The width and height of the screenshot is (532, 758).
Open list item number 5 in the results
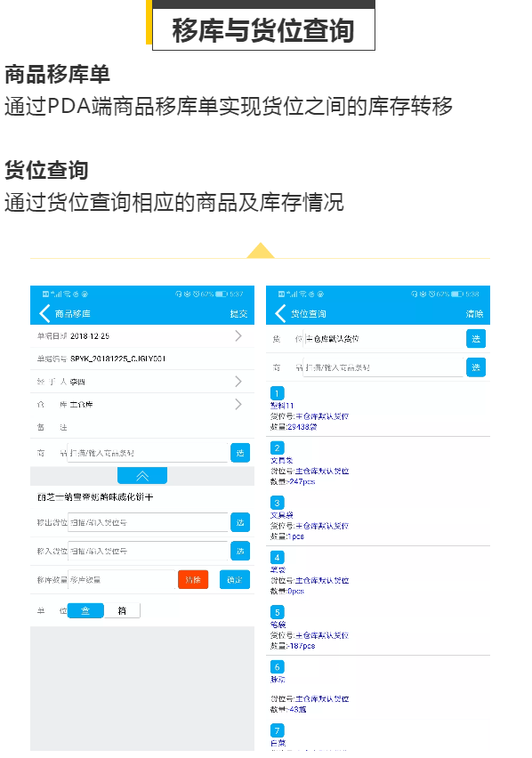[x=378, y=628]
